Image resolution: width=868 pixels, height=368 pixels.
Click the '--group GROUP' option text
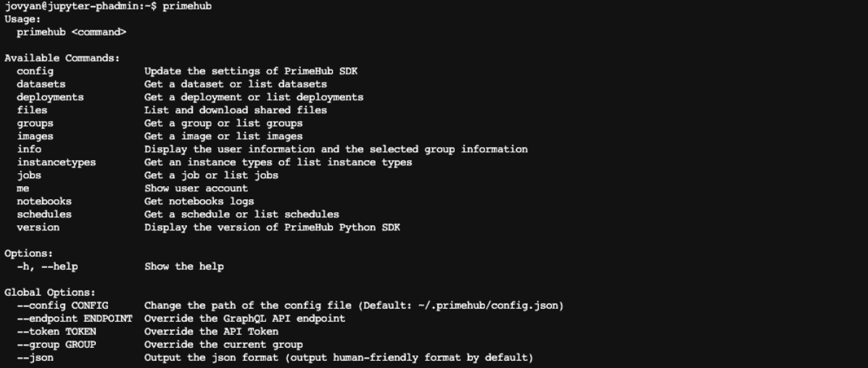(57, 345)
